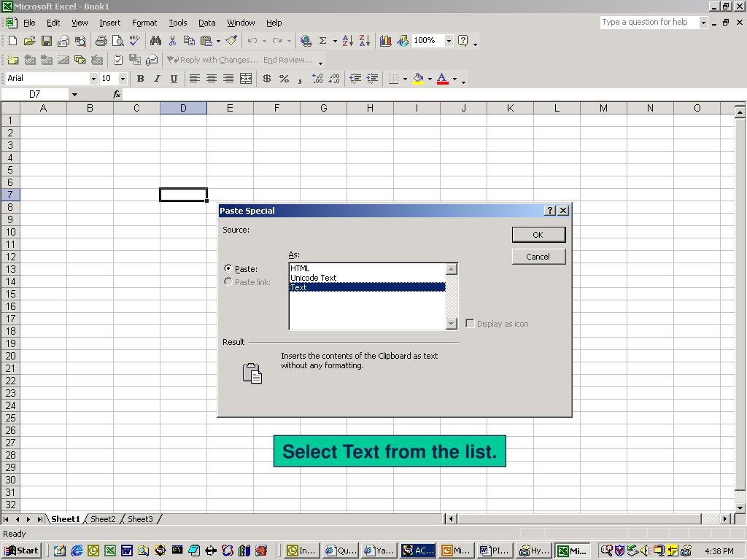Open the Font Color dropdown arrow

pyautogui.click(x=454, y=79)
